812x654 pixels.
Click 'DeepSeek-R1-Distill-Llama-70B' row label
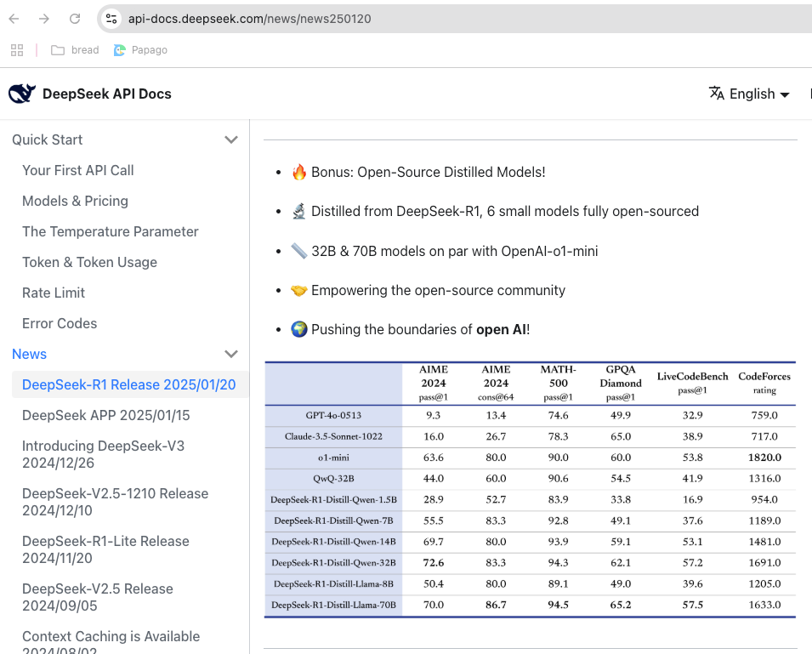tap(333, 605)
